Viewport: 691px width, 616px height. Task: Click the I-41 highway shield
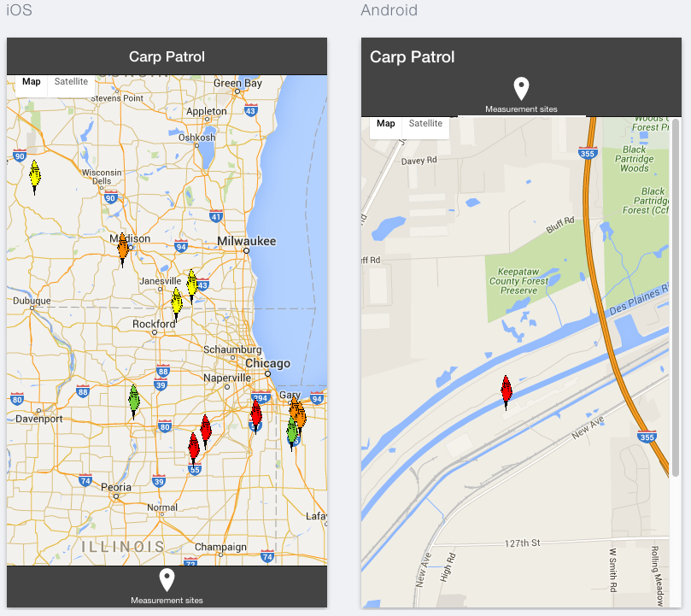tap(216, 216)
